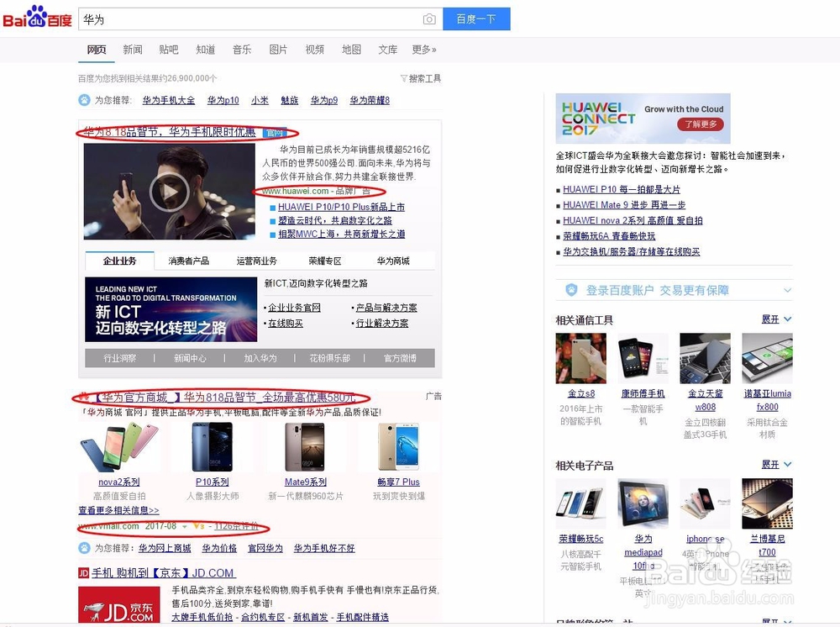The width and height of the screenshot is (840, 627).
Task: Open 荣耀畅玩5c thumbnail
Action: 581,503
